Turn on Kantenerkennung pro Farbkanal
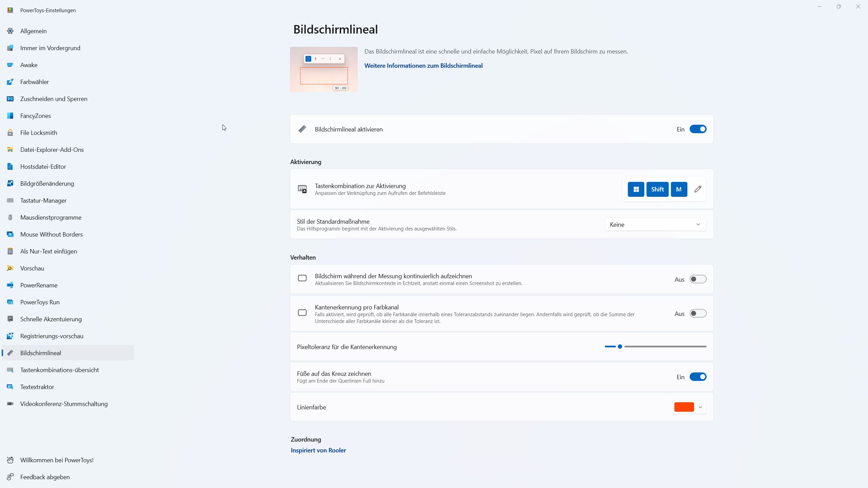This screenshot has height=488, width=868. pyautogui.click(x=698, y=313)
